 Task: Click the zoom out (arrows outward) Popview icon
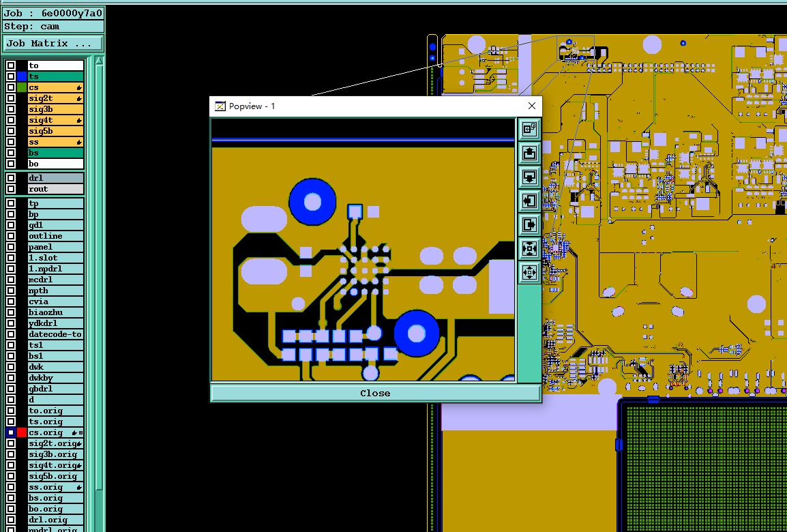pos(529,273)
